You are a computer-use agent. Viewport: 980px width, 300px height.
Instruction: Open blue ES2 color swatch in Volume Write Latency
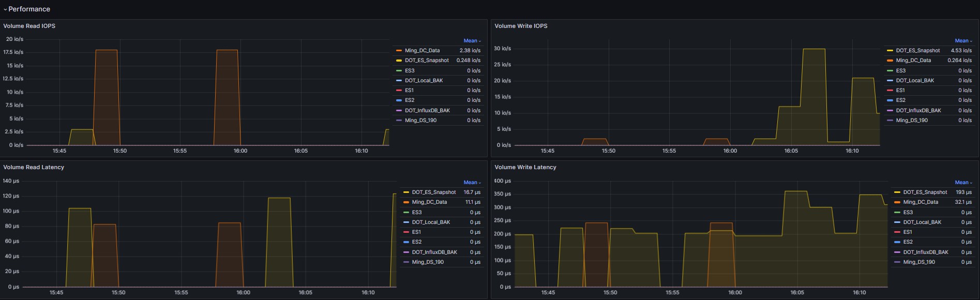897,242
